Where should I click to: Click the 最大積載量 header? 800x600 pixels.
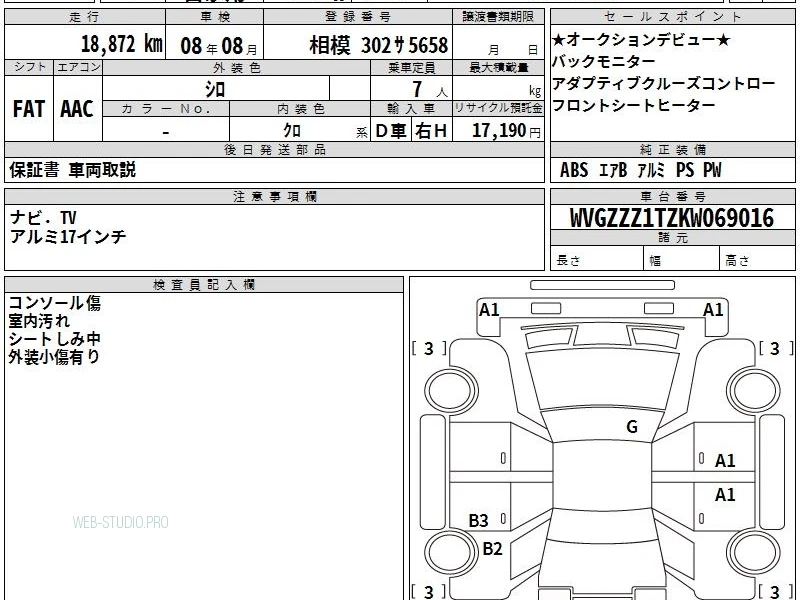click(x=498, y=67)
